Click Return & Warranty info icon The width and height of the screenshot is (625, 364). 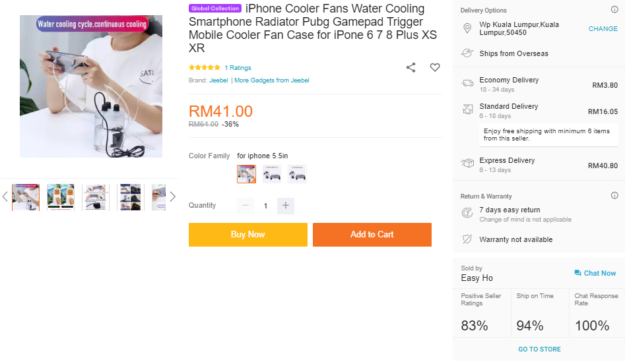tap(614, 196)
